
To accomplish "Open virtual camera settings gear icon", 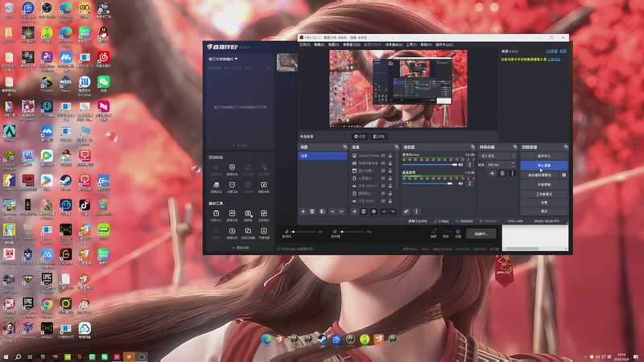I will (x=563, y=175).
